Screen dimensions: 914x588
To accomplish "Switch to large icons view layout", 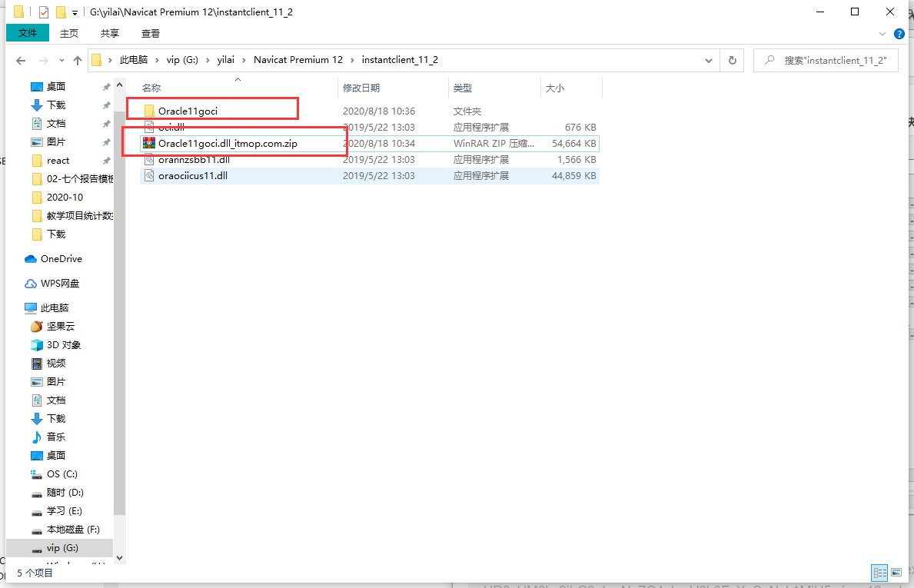I will click(x=896, y=573).
